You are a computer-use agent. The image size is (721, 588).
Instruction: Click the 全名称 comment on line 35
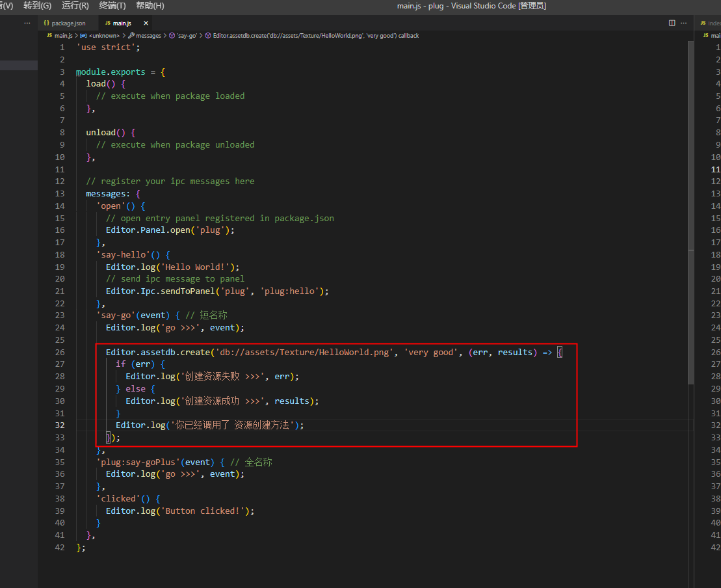click(x=251, y=462)
